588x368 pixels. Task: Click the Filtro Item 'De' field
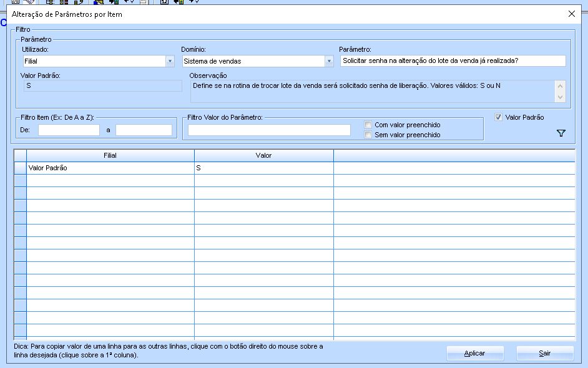pyautogui.click(x=69, y=130)
